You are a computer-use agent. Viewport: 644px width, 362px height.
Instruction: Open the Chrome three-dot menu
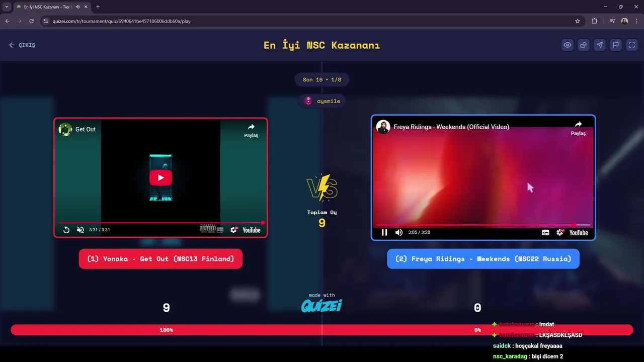coord(636,21)
